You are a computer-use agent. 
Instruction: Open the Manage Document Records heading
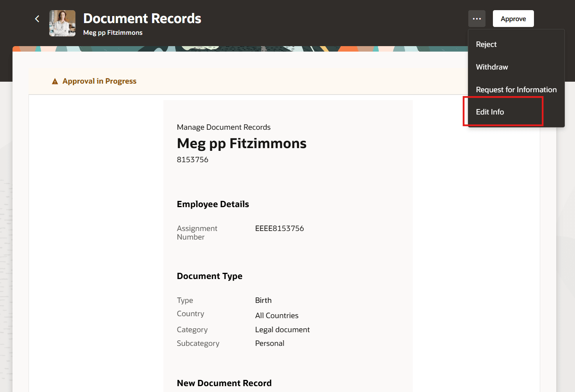(x=224, y=127)
